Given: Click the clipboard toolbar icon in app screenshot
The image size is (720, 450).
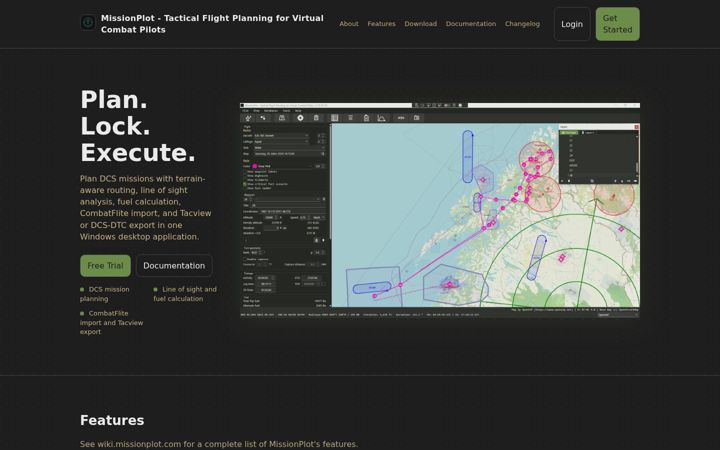Looking at the screenshot, I should [x=366, y=118].
